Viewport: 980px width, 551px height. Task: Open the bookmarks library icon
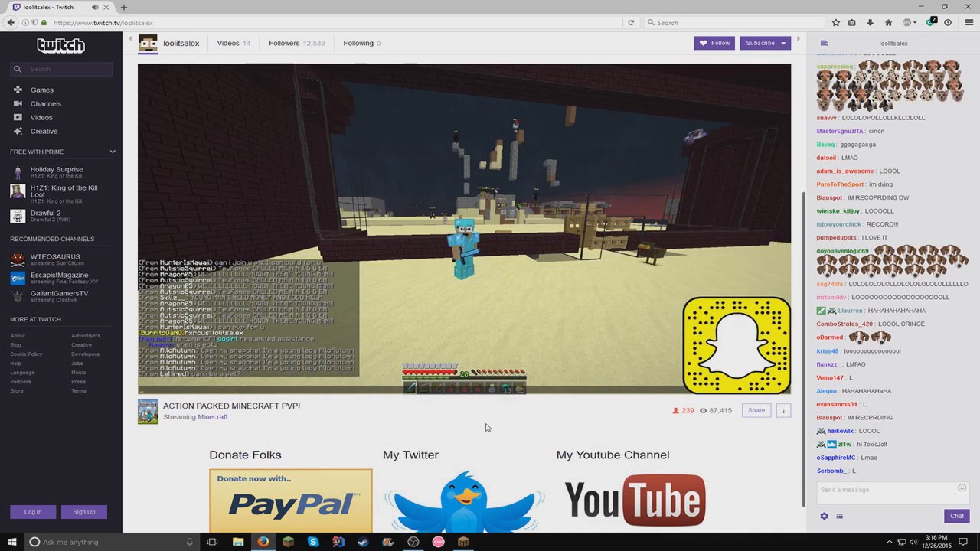(x=851, y=23)
